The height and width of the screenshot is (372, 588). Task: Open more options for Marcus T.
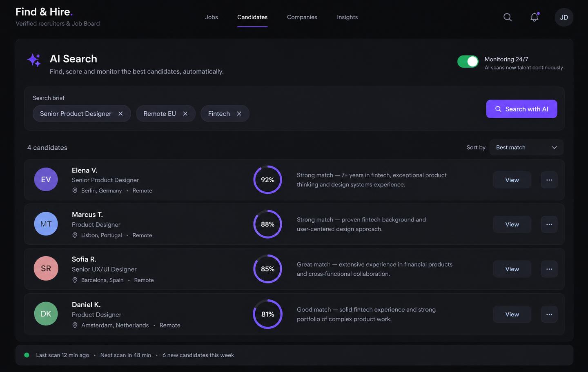click(x=549, y=224)
